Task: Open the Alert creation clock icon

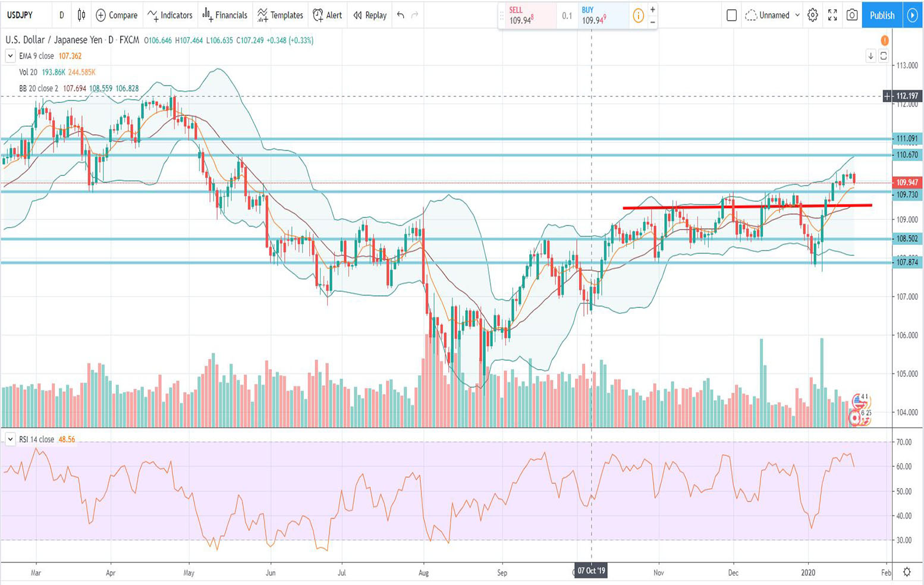Action: click(x=318, y=15)
